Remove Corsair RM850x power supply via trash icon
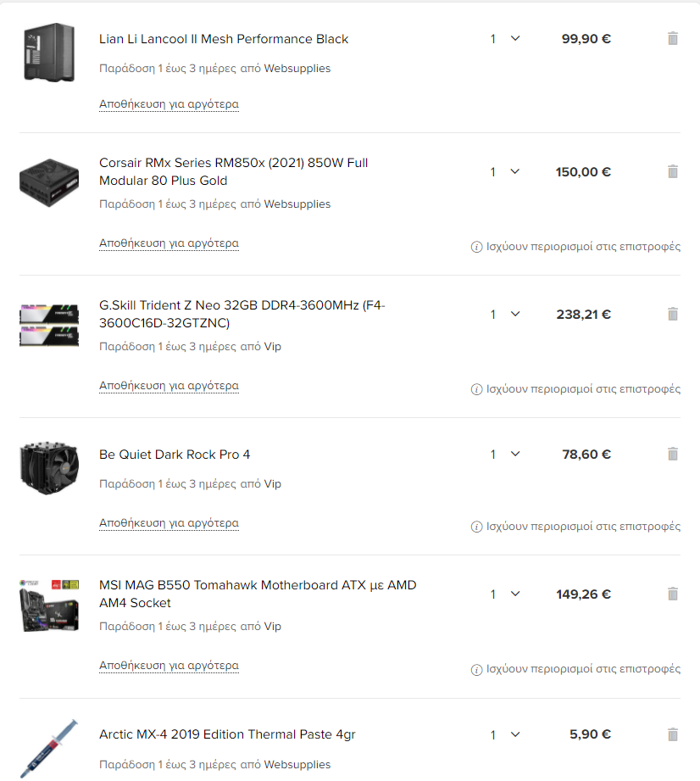700x781 pixels. click(x=673, y=171)
